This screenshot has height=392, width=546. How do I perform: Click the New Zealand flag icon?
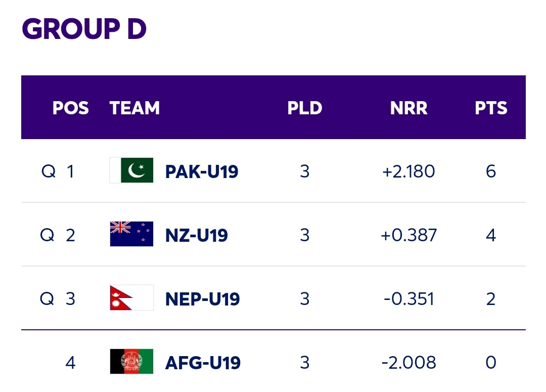[x=131, y=234]
